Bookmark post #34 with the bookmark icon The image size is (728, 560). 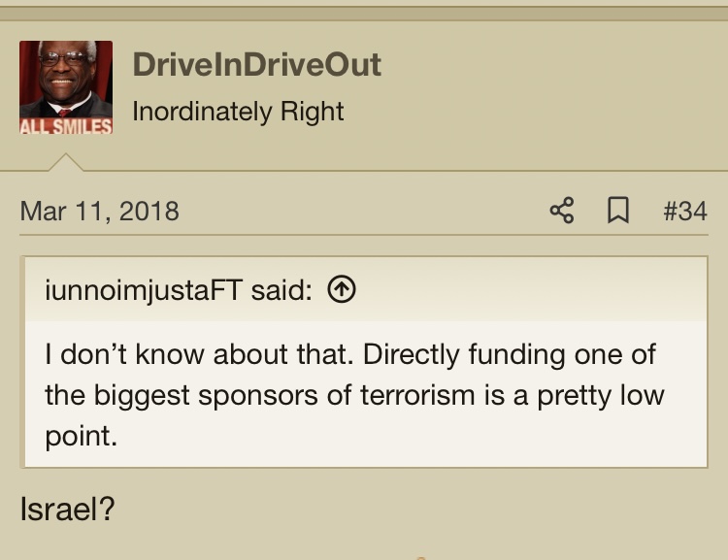[618, 211]
